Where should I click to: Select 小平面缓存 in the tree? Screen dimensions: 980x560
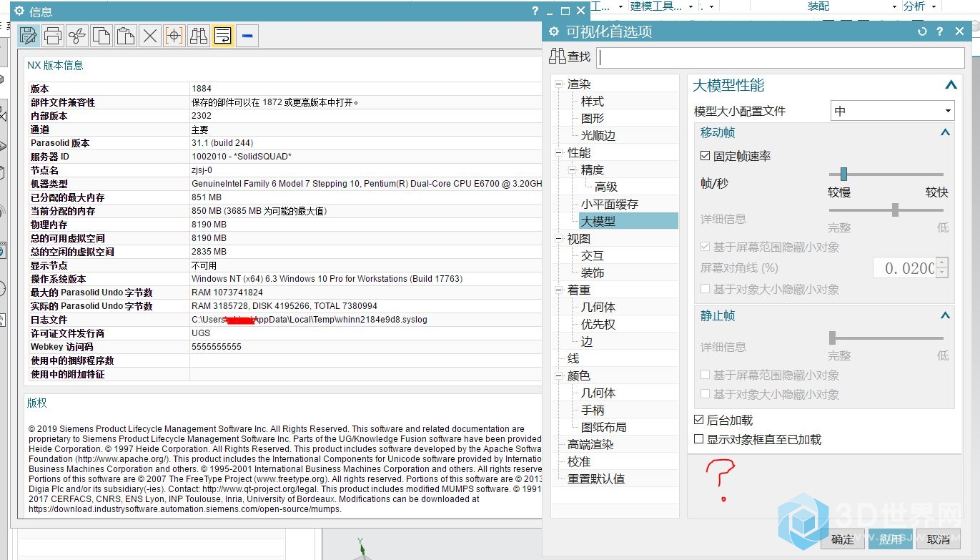pos(609,205)
